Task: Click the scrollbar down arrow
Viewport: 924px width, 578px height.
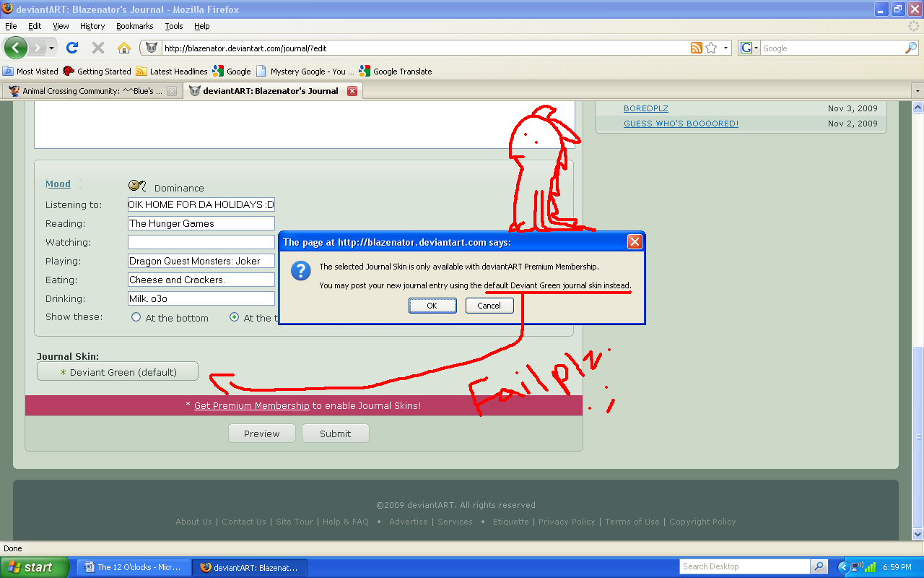Action: point(918,535)
